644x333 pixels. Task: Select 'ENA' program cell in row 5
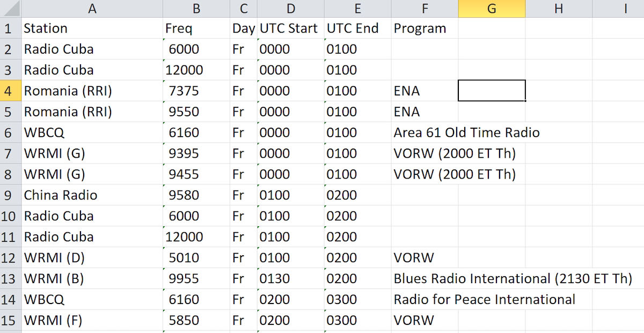[425, 112]
